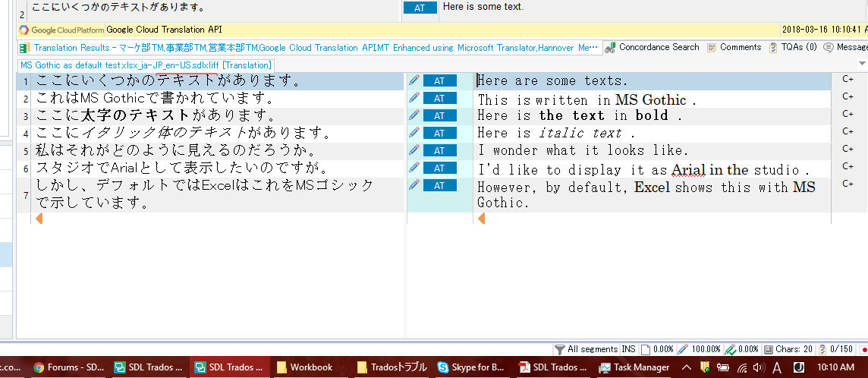Image resolution: width=868 pixels, height=378 pixels.
Task: Click the pencil icon on segment 7
Action: 414,185
